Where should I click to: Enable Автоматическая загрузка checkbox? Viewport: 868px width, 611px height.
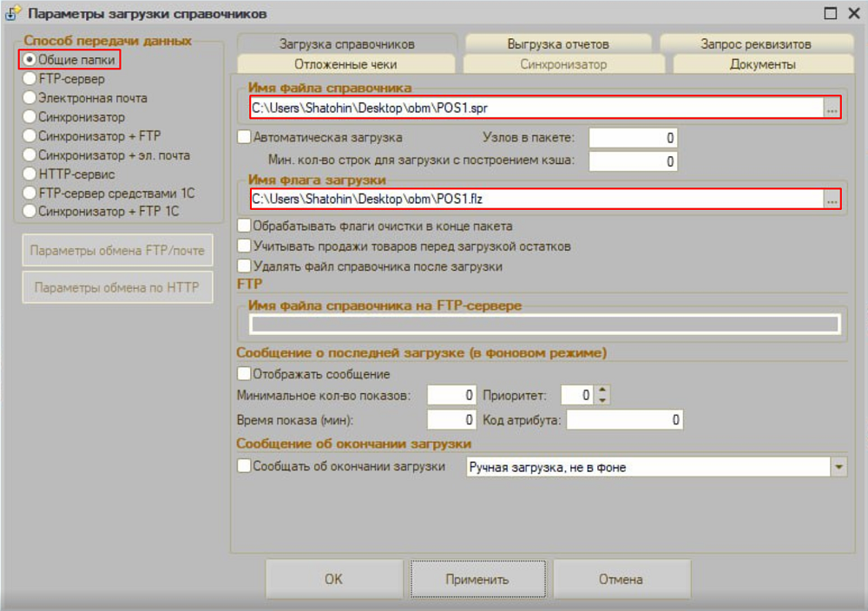click(x=244, y=137)
